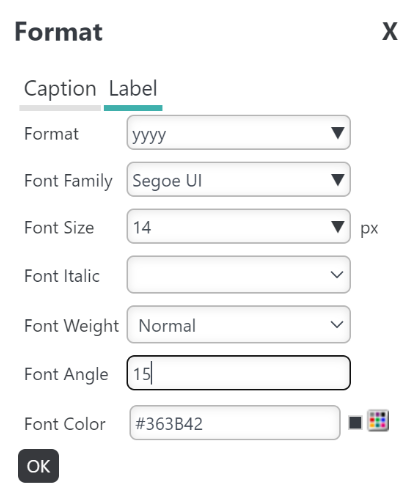The height and width of the screenshot is (494, 417).
Task: Close the Format dialog with X
Action: tap(390, 32)
